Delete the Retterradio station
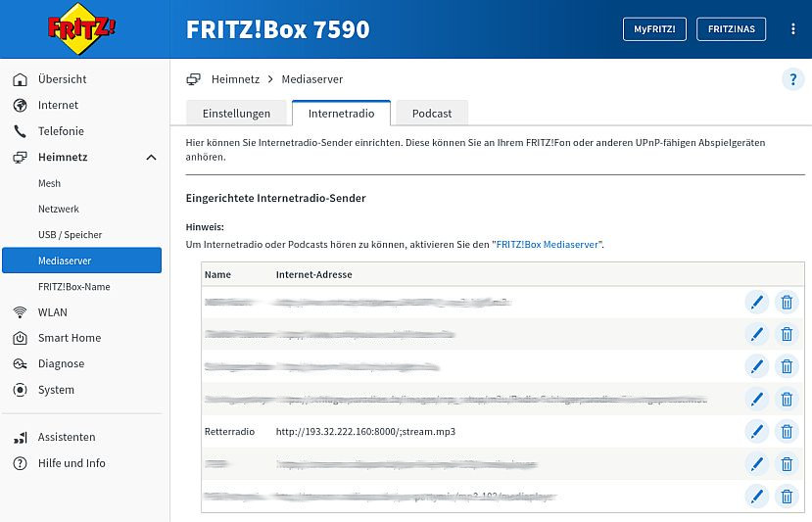 (x=787, y=431)
